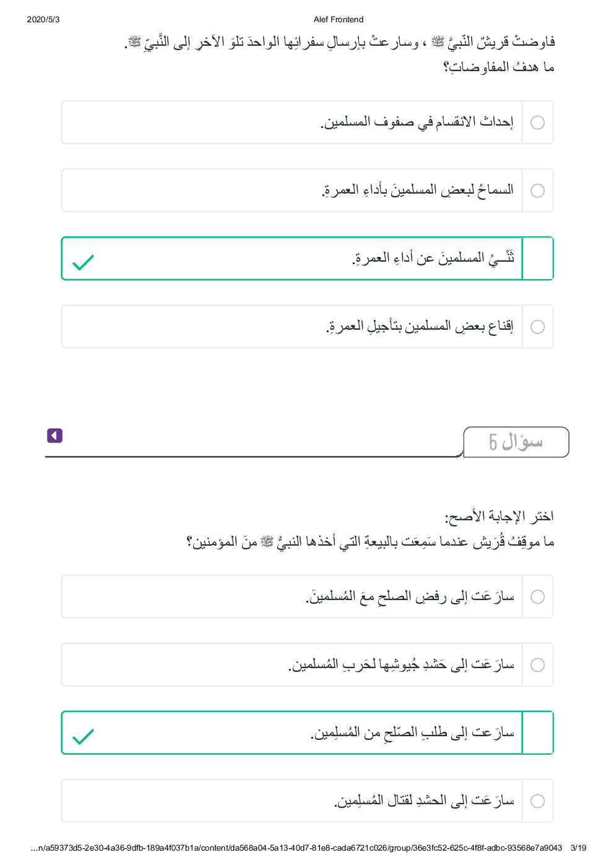Click the content URL in the footer
This screenshot has height=868, width=614.
pyautogui.click(x=296, y=848)
